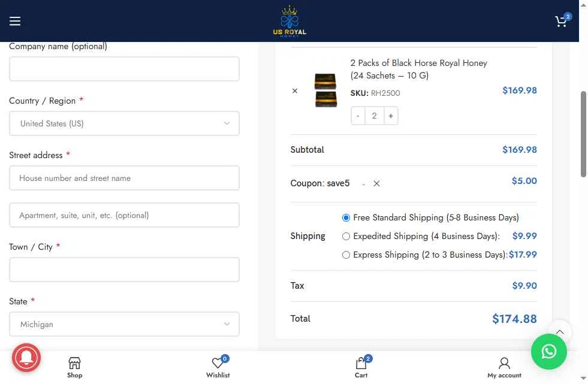Click the Coupon: save5 label
The image size is (588, 384).
pyautogui.click(x=320, y=183)
